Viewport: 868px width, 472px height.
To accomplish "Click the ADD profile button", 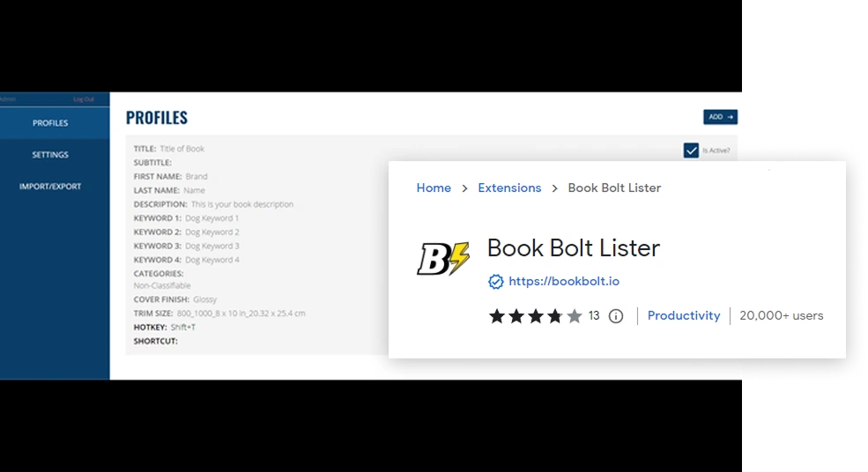I will (x=720, y=117).
